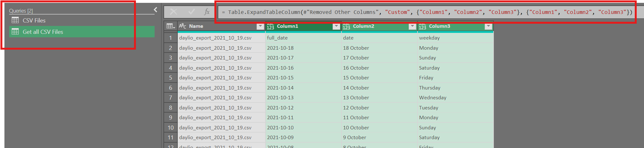644x148 pixels.
Task: Click the Friday cell in row 5
Action: (x=456, y=78)
